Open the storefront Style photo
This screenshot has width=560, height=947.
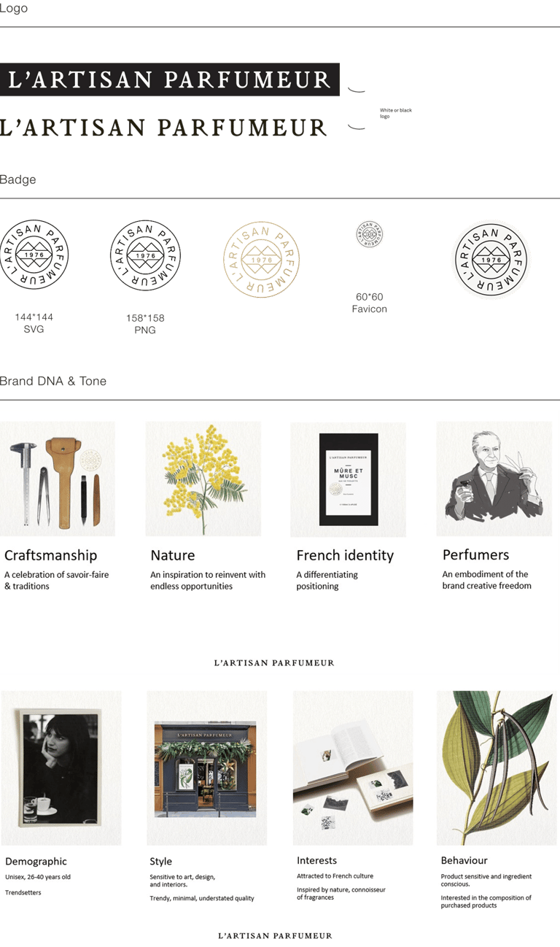[207, 768]
